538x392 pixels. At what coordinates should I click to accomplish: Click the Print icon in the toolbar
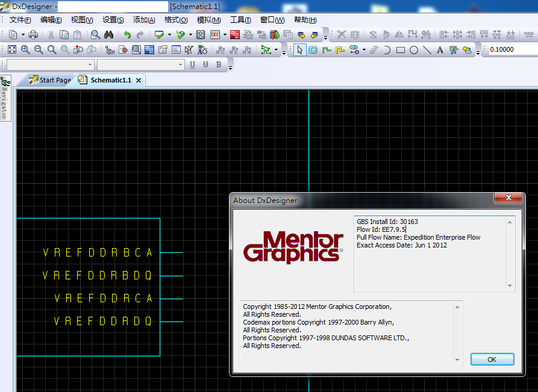click(33, 35)
